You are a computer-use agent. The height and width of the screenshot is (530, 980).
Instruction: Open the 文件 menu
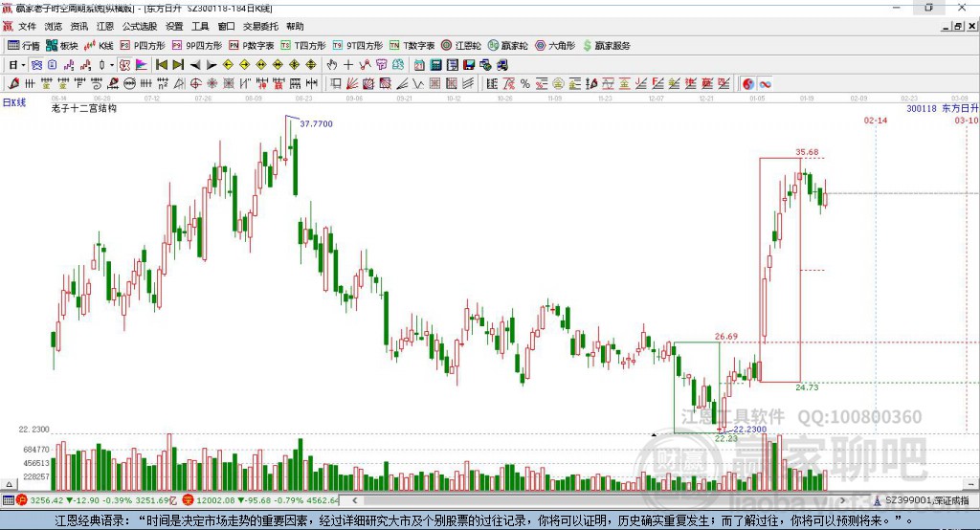[27, 26]
